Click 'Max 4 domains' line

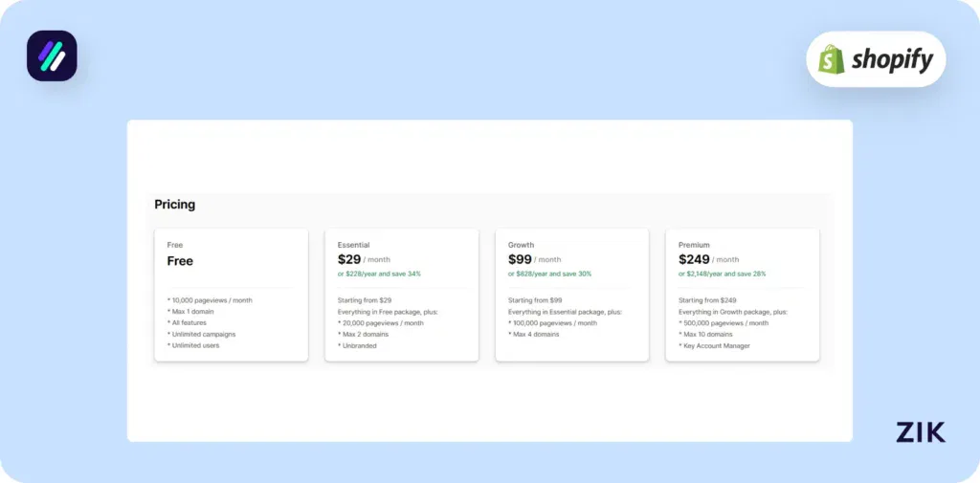534,335
